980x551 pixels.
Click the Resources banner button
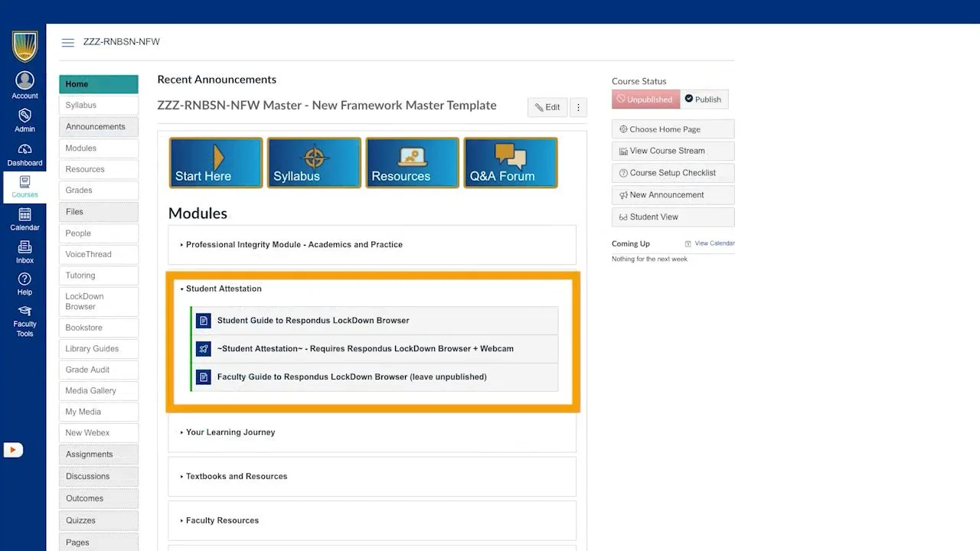(x=412, y=162)
